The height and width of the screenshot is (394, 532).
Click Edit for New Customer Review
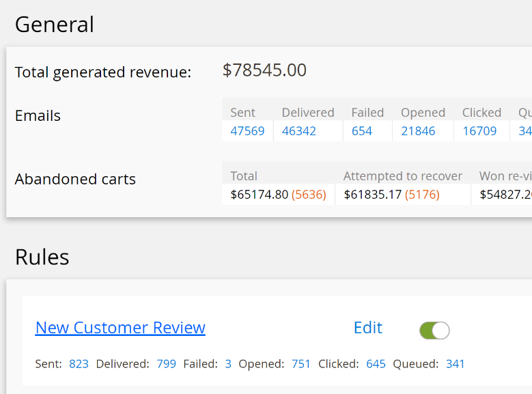click(367, 328)
